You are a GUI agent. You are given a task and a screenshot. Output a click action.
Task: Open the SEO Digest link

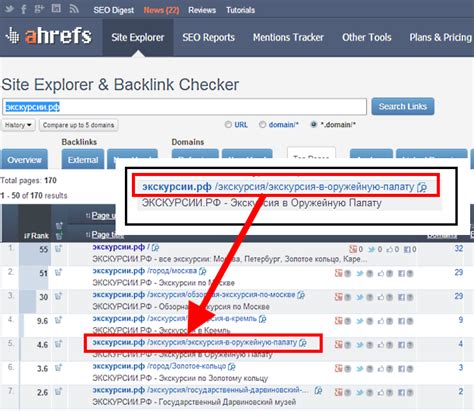[114, 10]
